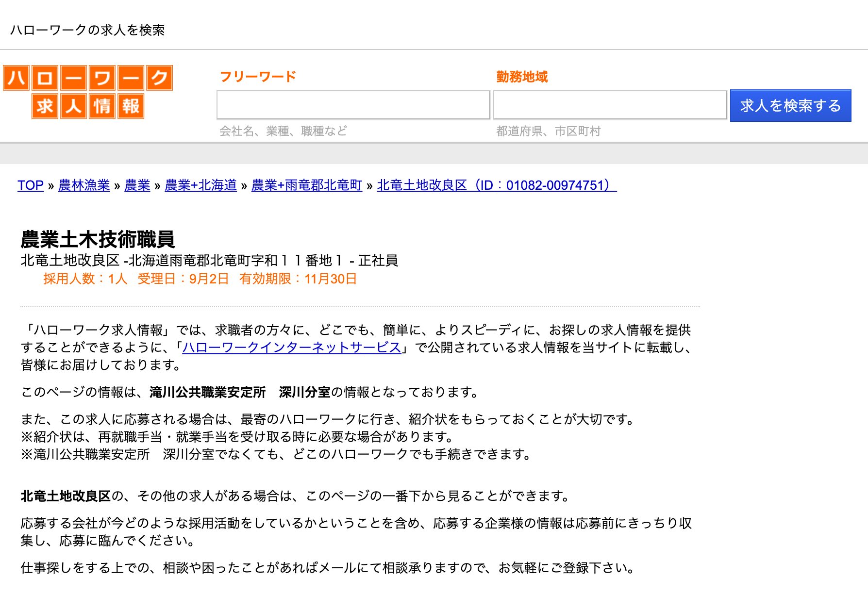Click the 勤務地域 location input field

click(x=610, y=105)
